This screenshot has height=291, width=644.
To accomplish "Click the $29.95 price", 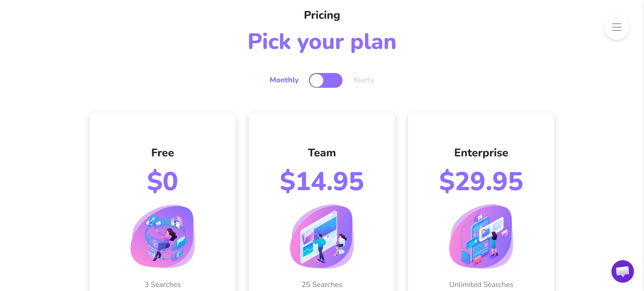I will tap(481, 181).
